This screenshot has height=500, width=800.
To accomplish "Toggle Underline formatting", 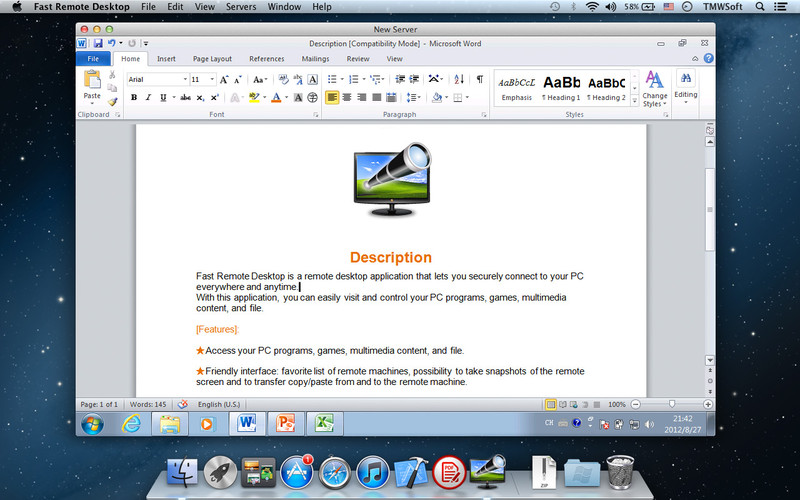I will (163, 97).
